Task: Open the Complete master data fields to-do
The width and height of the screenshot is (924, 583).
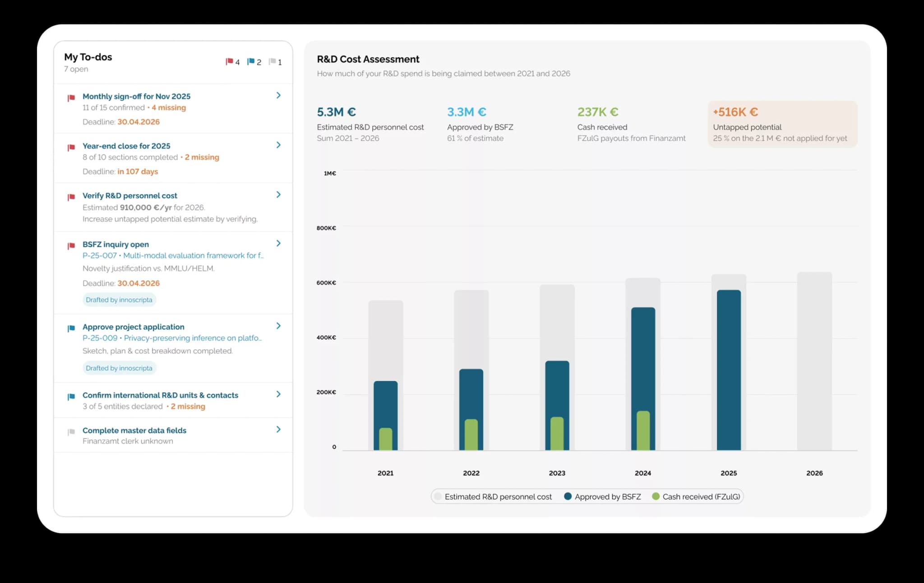Action: pyautogui.click(x=173, y=435)
